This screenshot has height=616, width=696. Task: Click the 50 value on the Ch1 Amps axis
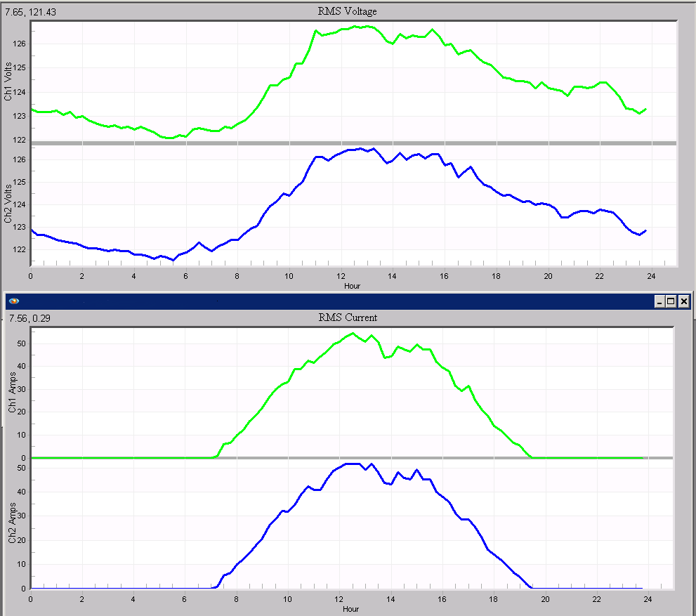pos(21,343)
